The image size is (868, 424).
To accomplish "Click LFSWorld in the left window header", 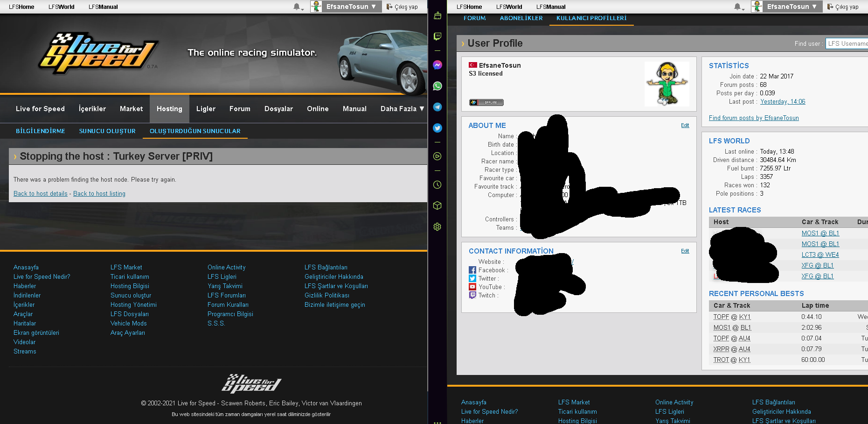I will (62, 7).
